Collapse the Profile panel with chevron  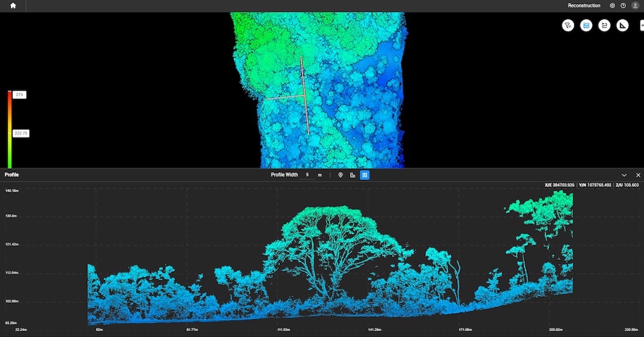pos(624,175)
